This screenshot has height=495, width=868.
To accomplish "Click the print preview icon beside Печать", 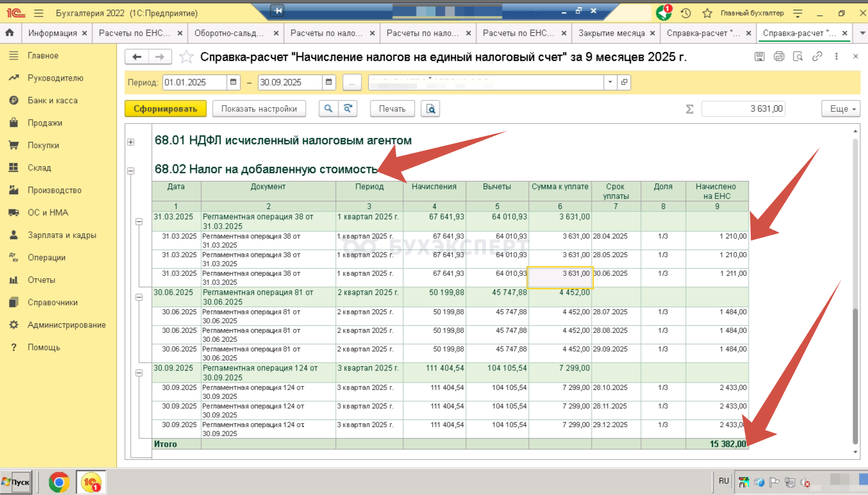I will [430, 109].
